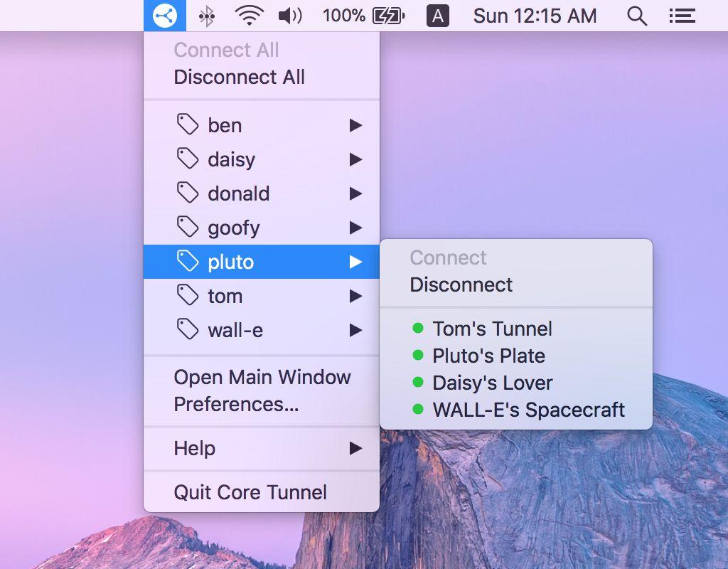Viewport: 728px width, 569px height.
Task: Click green status dot for Daisy's Lover
Action: 418,382
